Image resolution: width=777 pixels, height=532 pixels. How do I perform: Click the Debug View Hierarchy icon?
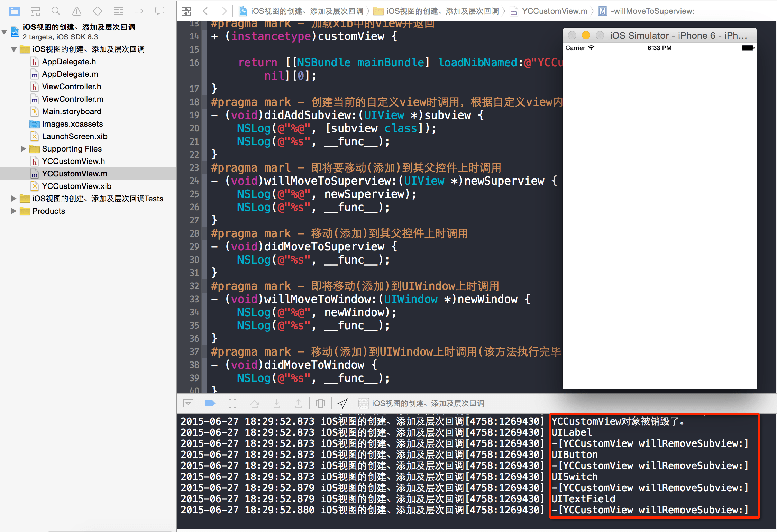321,403
